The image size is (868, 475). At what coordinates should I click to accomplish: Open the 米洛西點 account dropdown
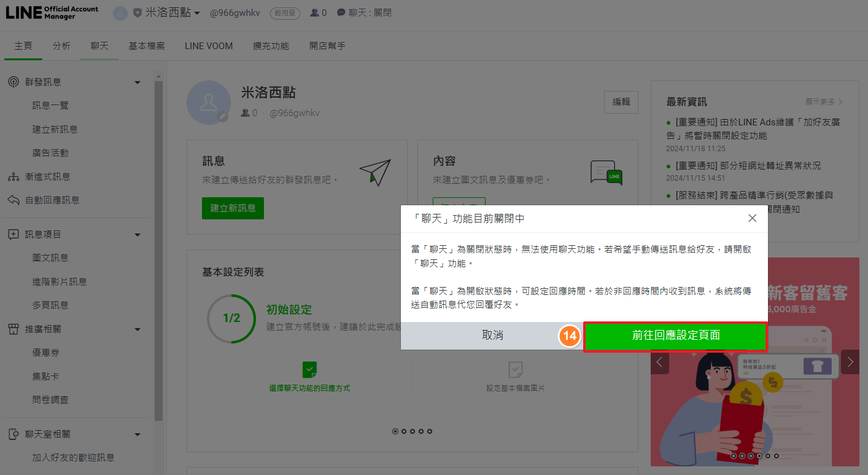pyautogui.click(x=172, y=13)
